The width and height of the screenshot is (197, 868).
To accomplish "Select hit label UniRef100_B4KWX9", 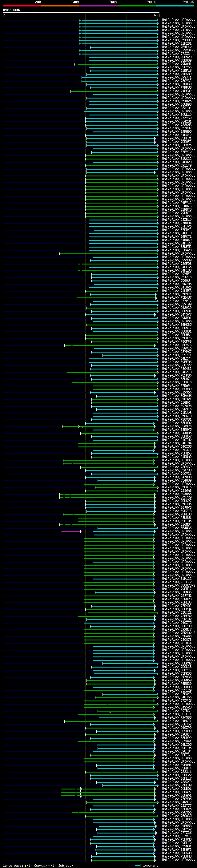I will [x=177, y=240].
